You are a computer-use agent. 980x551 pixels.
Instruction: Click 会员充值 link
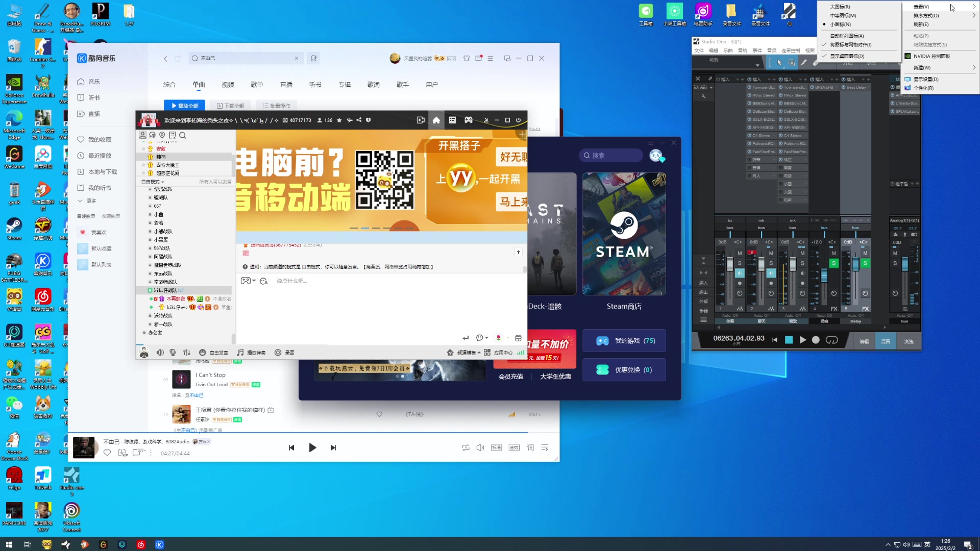(x=510, y=377)
